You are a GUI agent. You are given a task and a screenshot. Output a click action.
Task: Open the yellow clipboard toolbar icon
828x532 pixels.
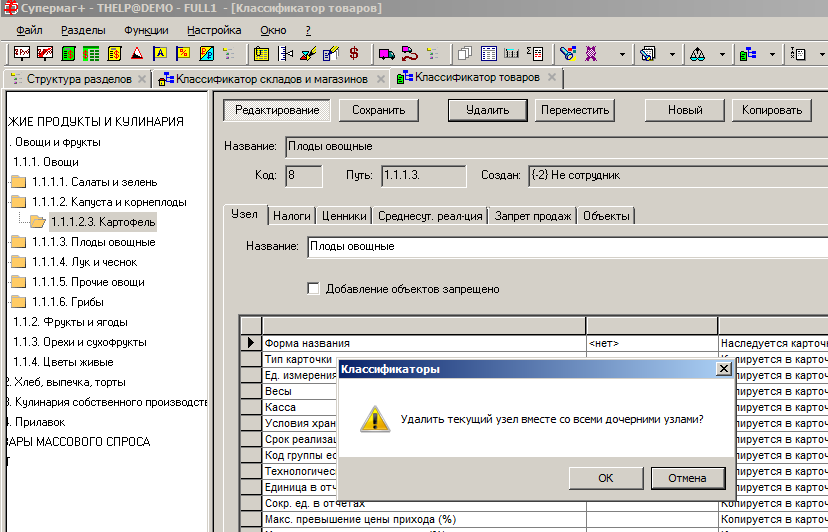click(261, 53)
